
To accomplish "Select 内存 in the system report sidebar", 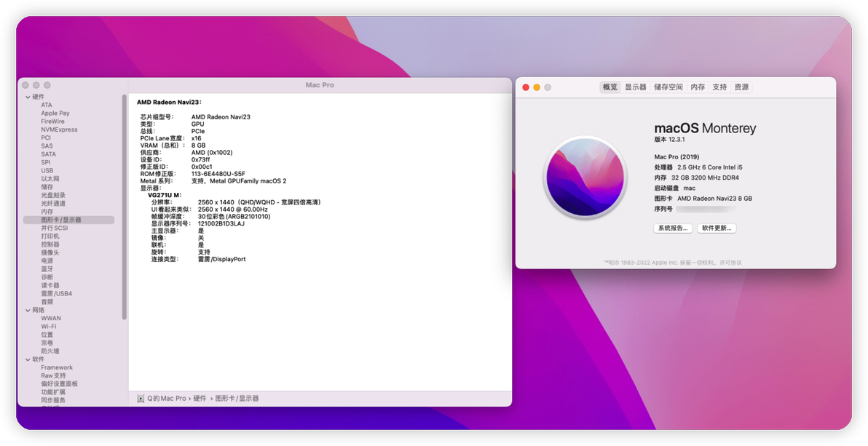I will pos(47,212).
